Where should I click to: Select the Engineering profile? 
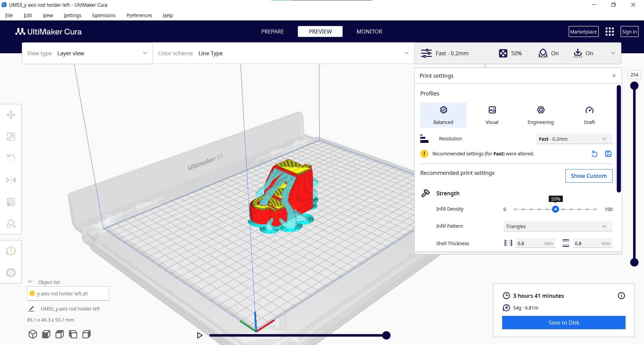(x=540, y=115)
